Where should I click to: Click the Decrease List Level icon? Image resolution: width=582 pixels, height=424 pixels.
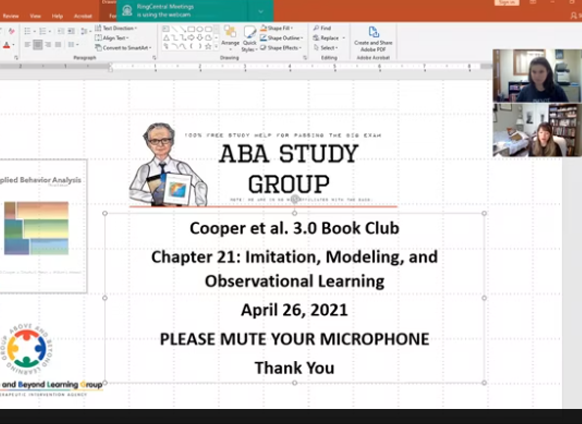61,31
